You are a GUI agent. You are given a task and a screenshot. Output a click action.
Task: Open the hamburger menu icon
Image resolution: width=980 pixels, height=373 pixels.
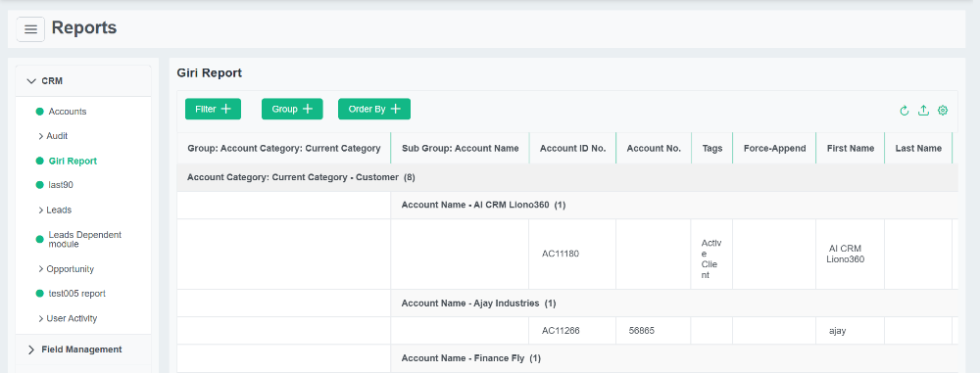click(30, 29)
